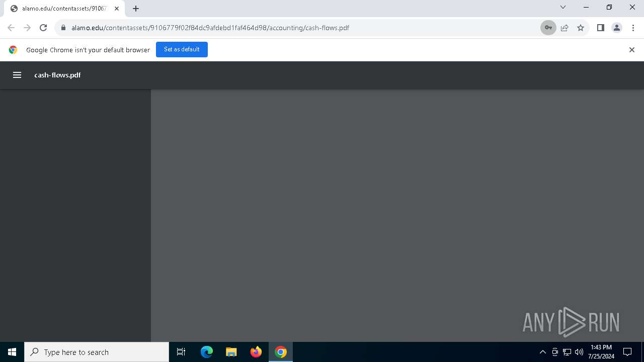Launch Firefox from the taskbar
Viewport: 644px width, 362px height.
256,352
